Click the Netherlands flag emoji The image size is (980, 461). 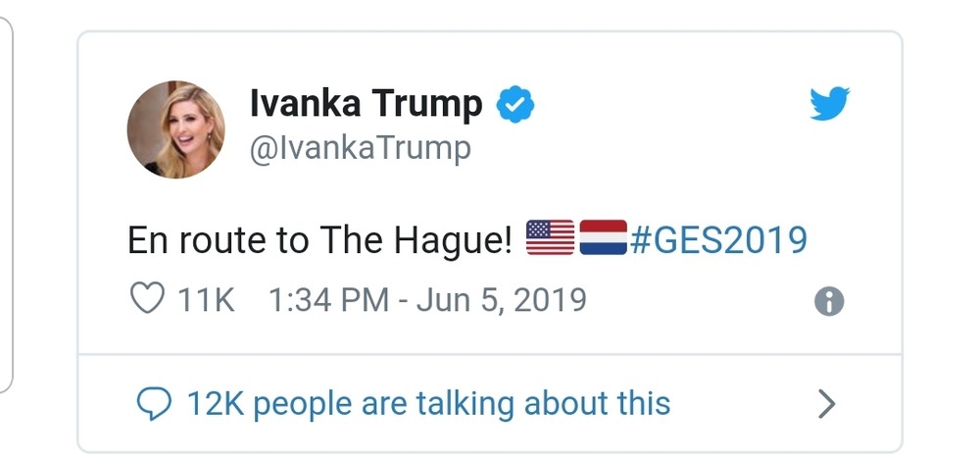tap(603, 238)
